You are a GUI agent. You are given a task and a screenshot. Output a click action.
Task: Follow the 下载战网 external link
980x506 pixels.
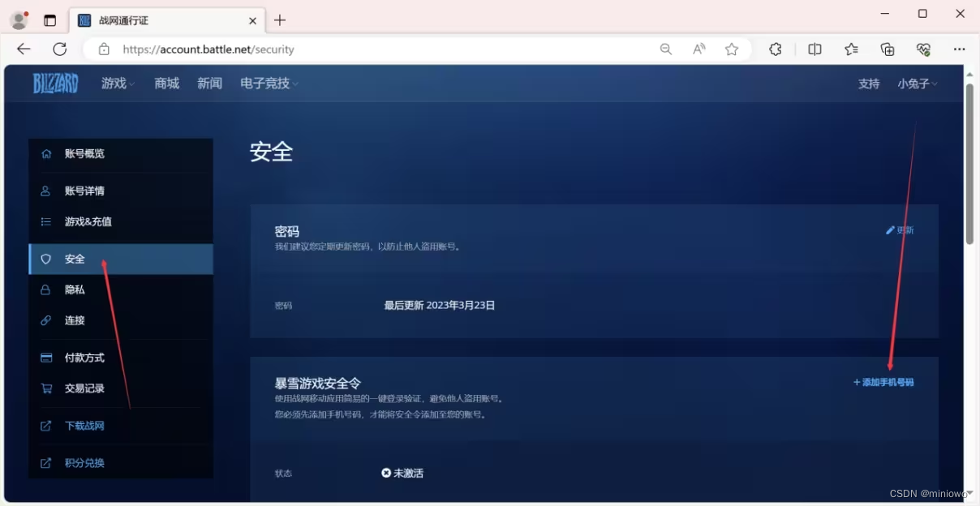(121, 427)
